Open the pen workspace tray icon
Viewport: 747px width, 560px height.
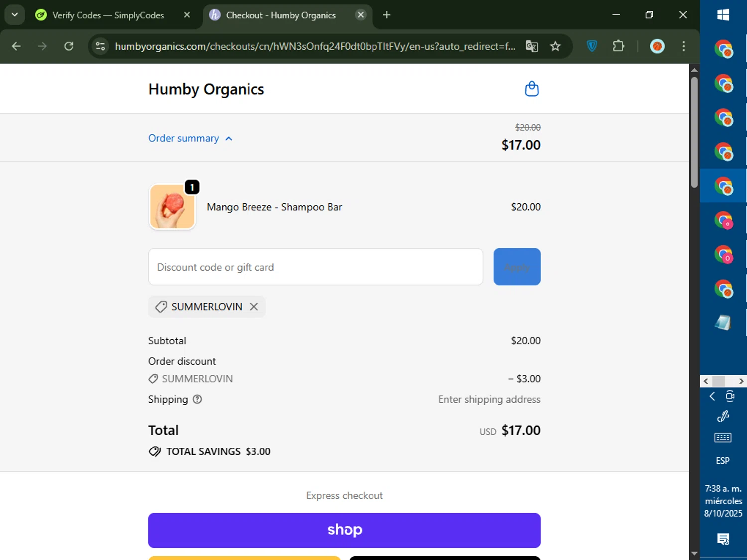click(723, 416)
